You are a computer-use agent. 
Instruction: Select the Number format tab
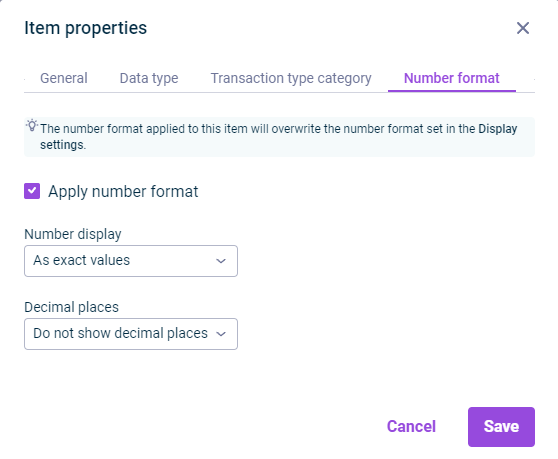coord(452,78)
